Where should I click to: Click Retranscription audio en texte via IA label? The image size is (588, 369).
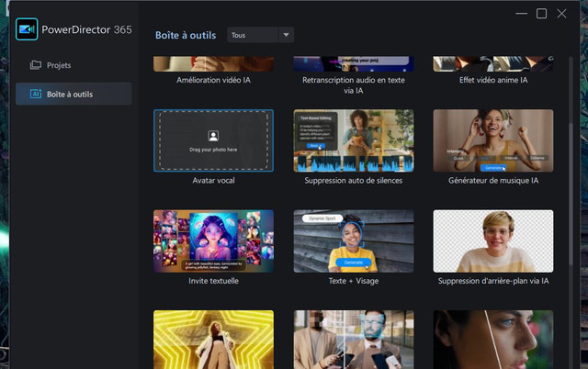(353, 85)
